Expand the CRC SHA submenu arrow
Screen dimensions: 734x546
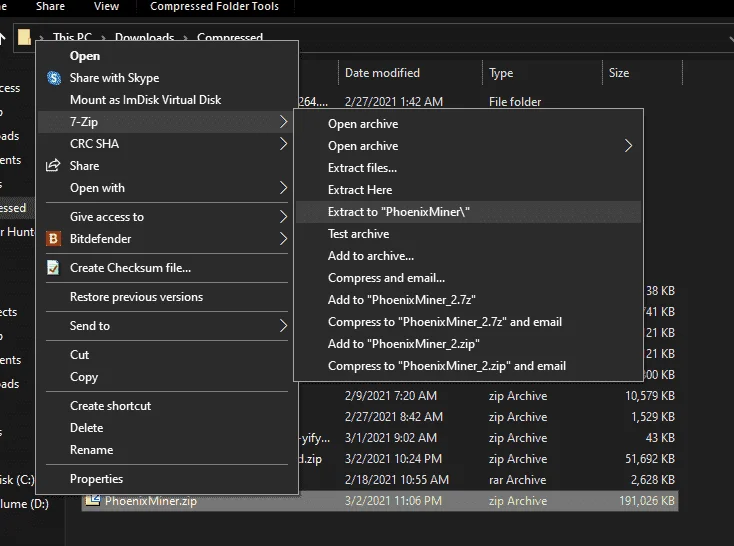coord(283,144)
